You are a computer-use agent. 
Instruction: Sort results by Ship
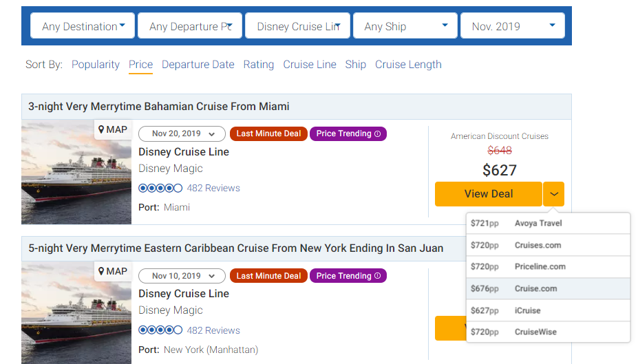356,65
